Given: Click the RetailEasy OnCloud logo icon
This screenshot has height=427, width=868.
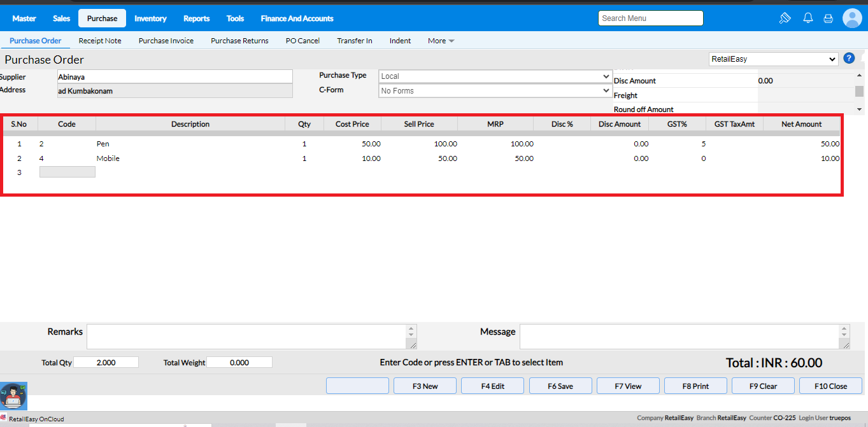Looking at the screenshot, I should point(4,418).
